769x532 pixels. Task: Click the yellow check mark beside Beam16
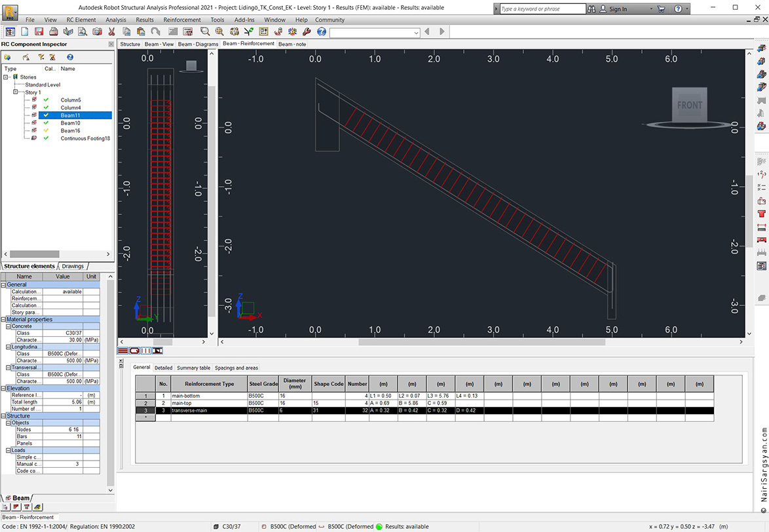pyautogui.click(x=46, y=130)
